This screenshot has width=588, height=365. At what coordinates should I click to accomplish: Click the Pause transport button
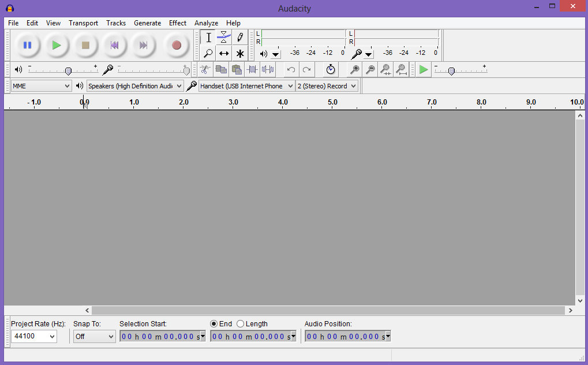27,46
